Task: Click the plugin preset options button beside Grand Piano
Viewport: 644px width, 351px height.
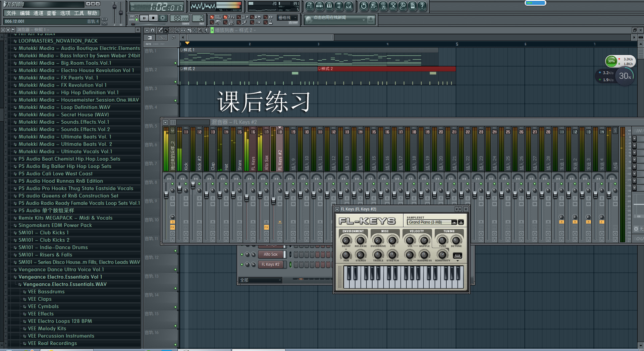Action: point(461,222)
